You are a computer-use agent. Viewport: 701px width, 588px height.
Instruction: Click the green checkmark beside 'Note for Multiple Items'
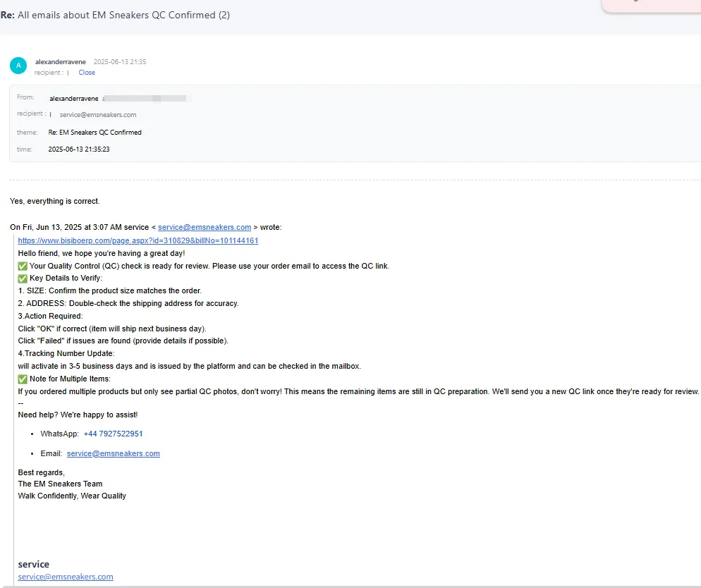point(23,379)
